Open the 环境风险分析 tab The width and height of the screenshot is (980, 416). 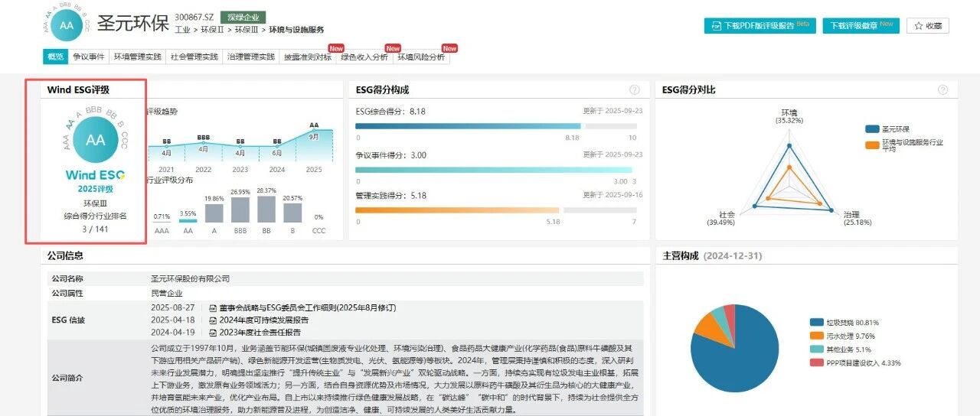coord(421,57)
